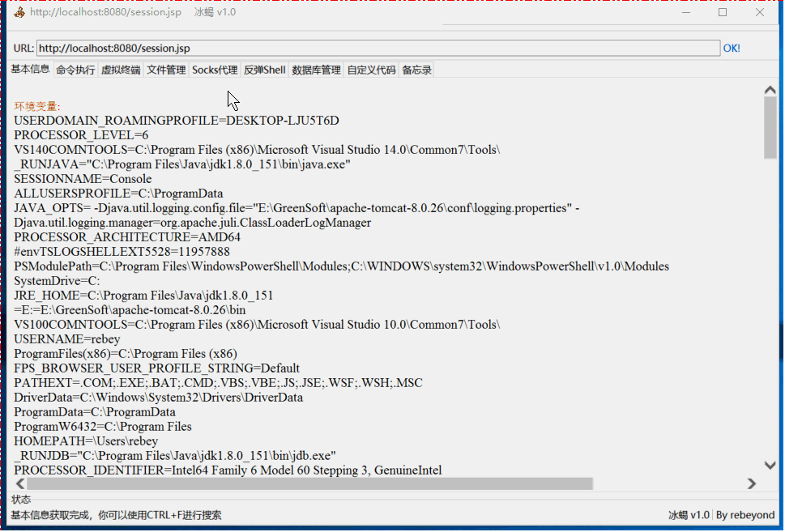
Task: Click the PATHEXT line
Action: [218, 382]
